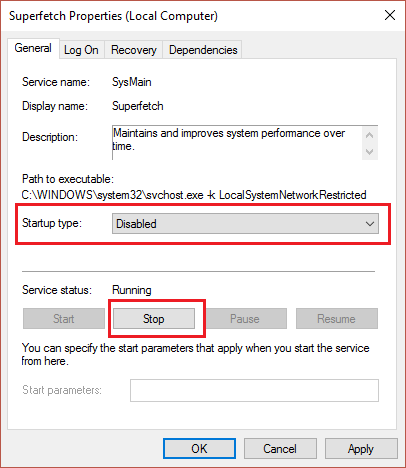Close the Superfetch Properties dialog

tap(390, 15)
